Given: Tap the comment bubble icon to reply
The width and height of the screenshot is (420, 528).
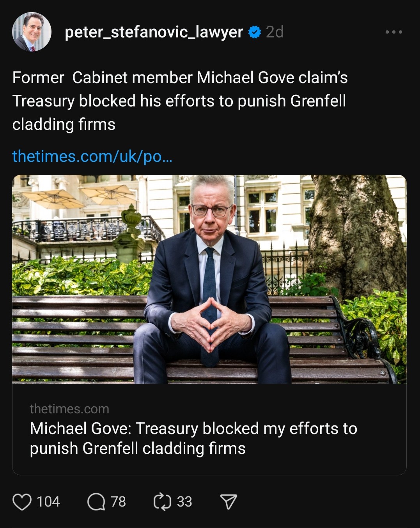Looking at the screenshot, I should tap(96, 501).
